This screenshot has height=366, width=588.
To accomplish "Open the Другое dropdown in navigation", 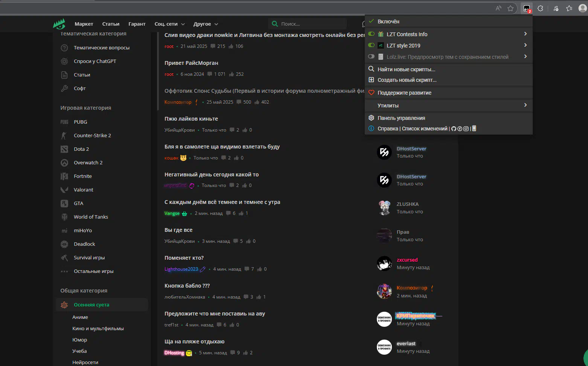I will point(206,24).
